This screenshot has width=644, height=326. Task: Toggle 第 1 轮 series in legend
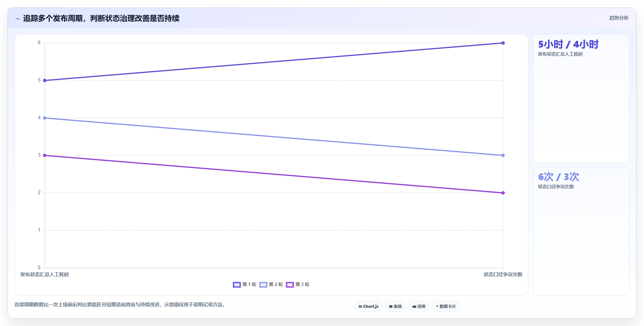245,284
